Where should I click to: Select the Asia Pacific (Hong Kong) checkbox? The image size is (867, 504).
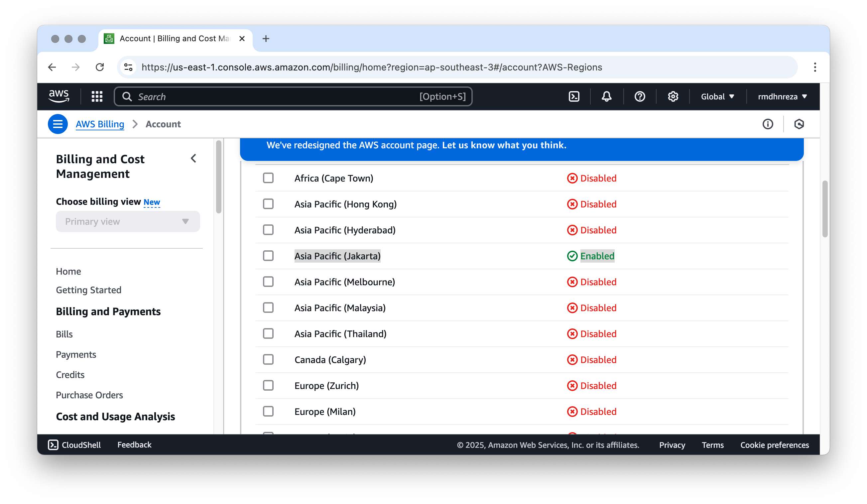(268, 204)
